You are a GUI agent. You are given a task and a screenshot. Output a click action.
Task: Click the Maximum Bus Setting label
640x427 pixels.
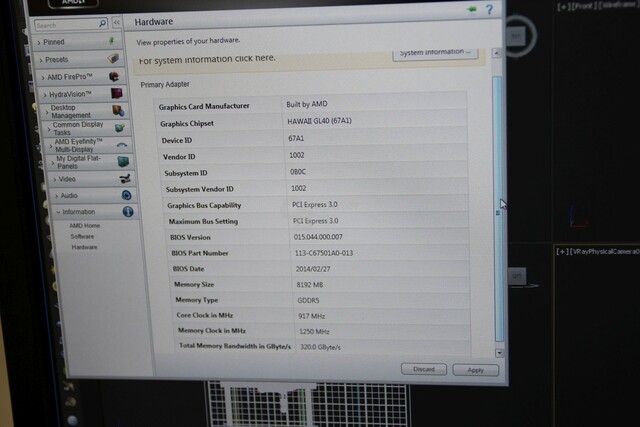coord(203,221)
